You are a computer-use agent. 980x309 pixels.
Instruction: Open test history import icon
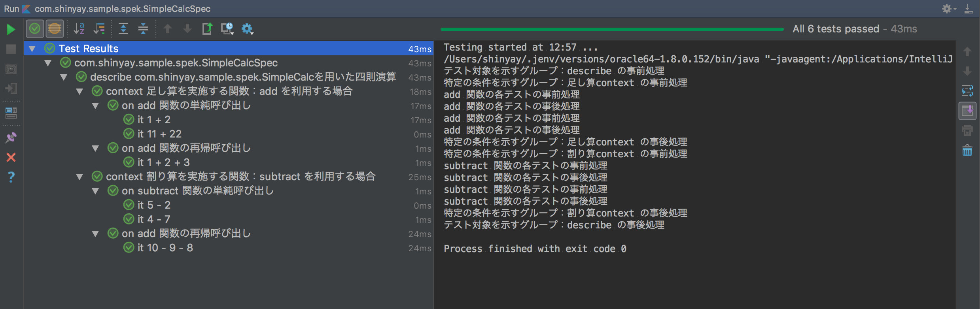click(227, 28)
